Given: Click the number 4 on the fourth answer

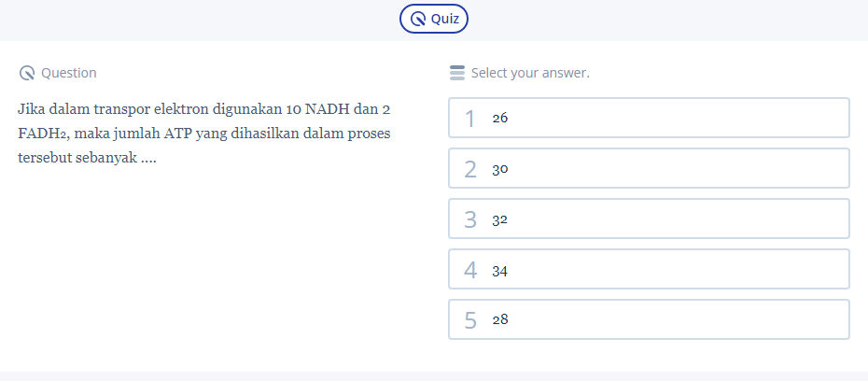Looking at the screenshot, I should pos(470,270).
